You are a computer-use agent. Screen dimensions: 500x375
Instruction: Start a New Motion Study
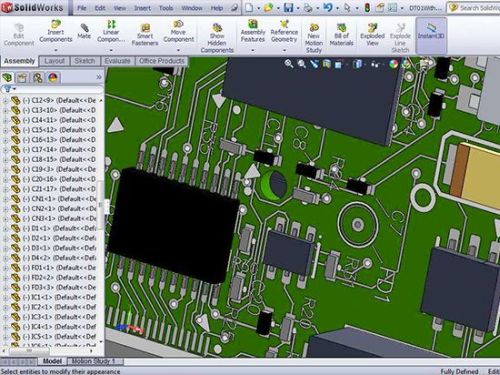point(314,38)
